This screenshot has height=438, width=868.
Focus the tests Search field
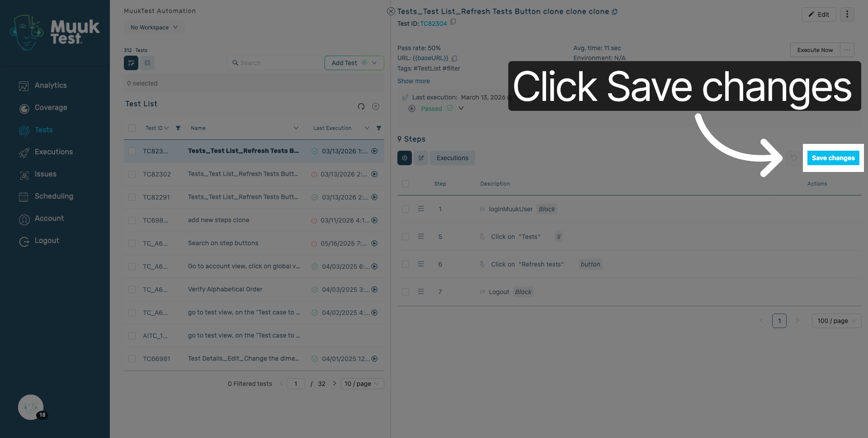pyautogui.click(x=275, y=63)
